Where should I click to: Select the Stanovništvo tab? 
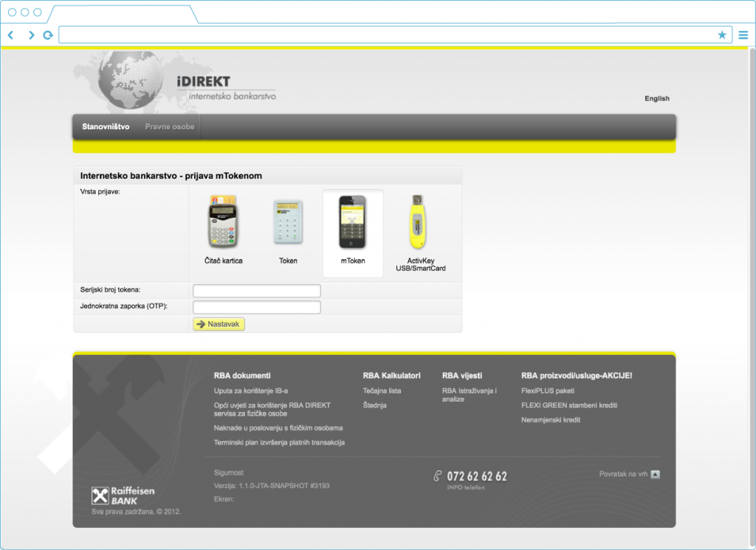(106, 127)
